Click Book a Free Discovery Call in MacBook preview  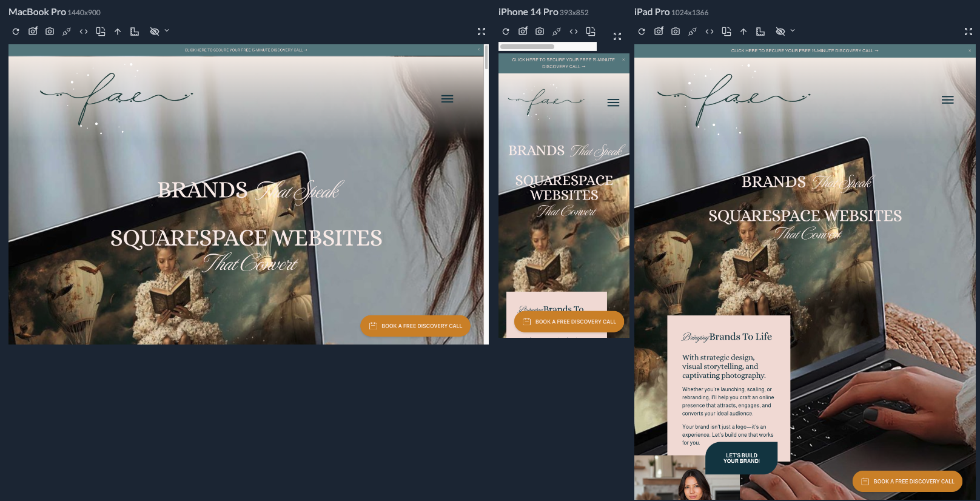415,326
